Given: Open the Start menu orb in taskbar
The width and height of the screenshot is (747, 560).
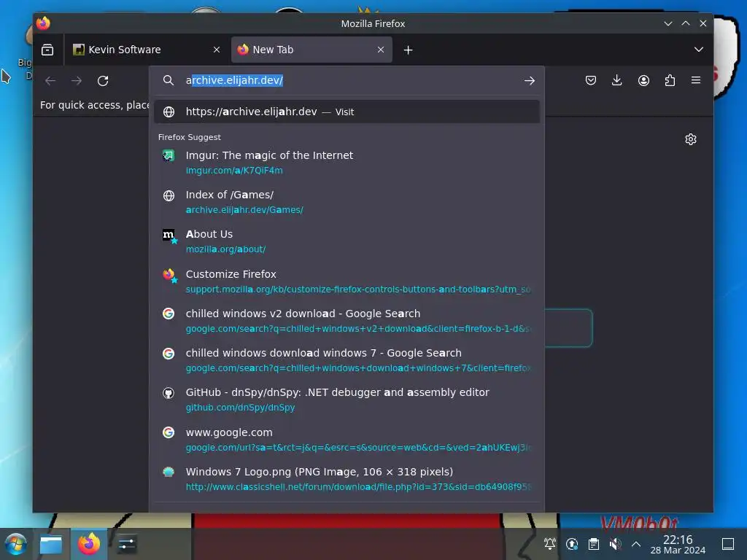Looking at the screenshot, I should (x=15, y=544).
